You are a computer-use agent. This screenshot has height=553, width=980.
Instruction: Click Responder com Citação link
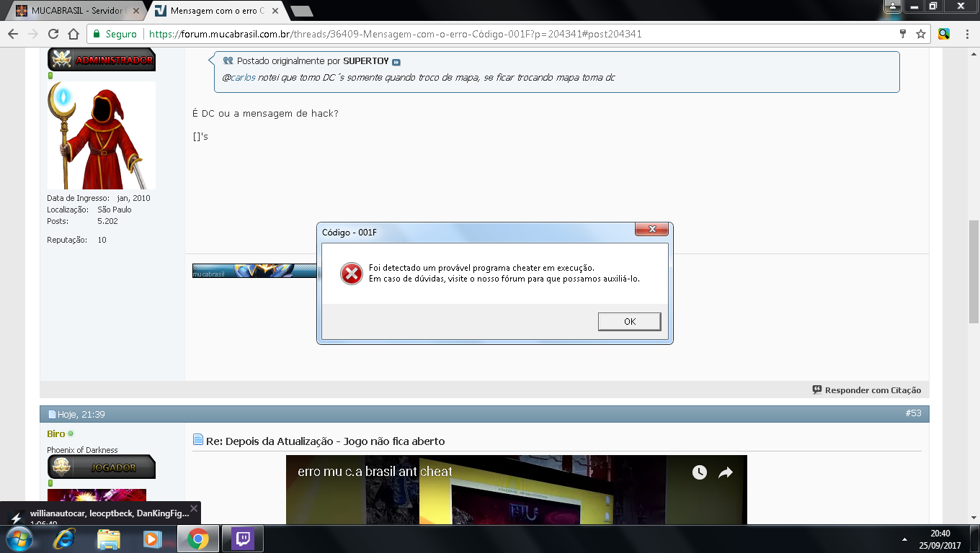click(x=866, y=390)
